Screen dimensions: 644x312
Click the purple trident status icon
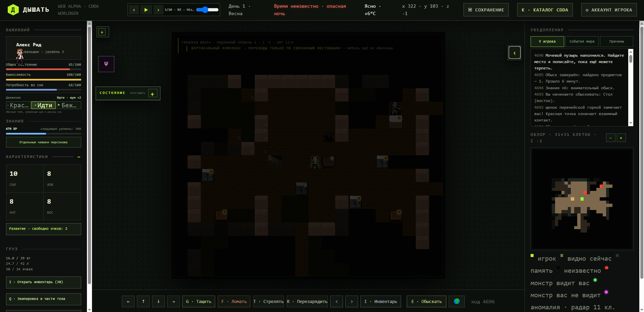106,64
